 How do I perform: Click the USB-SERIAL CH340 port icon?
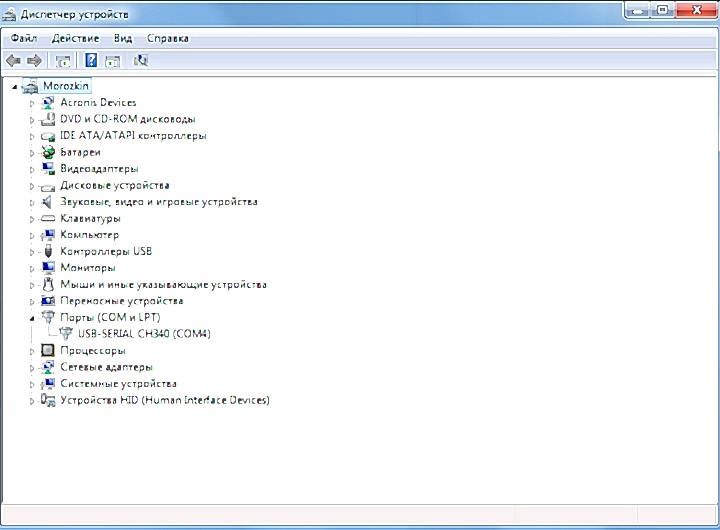click(x=65, y=334)
